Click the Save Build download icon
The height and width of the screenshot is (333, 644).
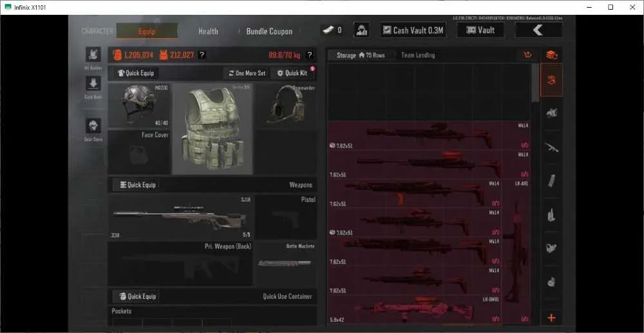point(93,83)
